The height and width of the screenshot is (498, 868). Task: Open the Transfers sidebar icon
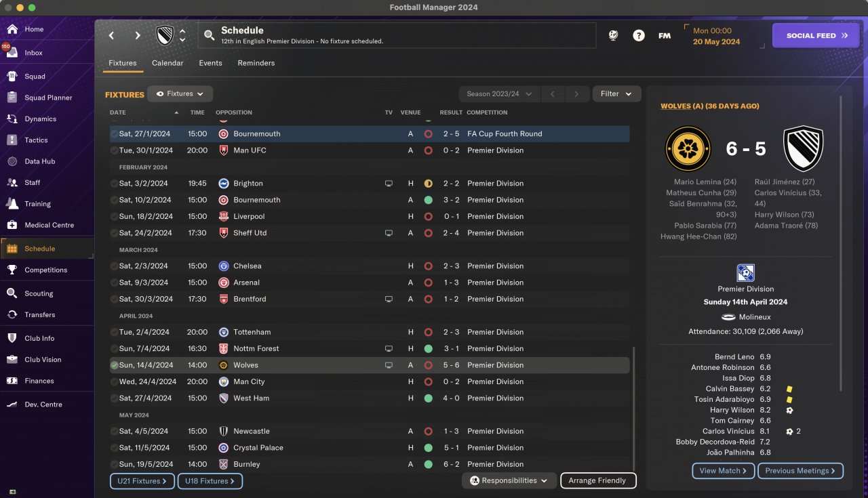point(12,314)
